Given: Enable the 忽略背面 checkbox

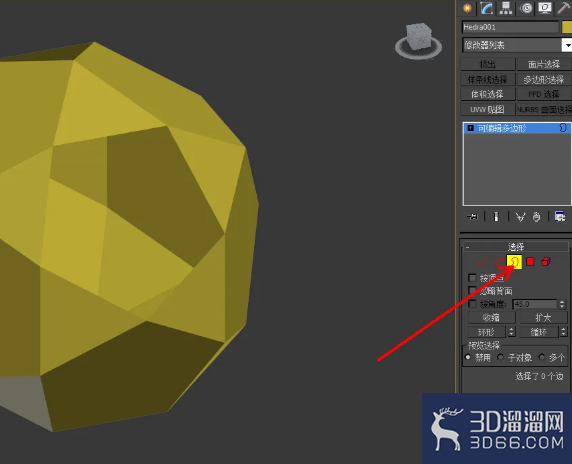Looking at the screenshot, I should click(472, 291).
